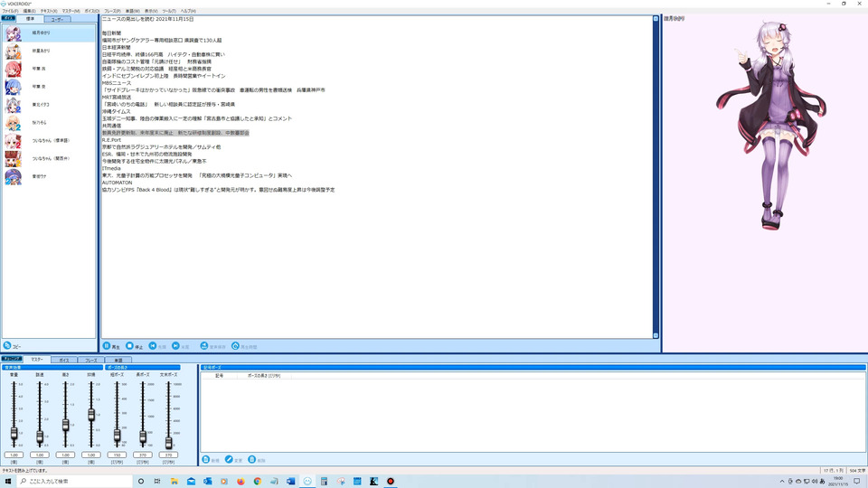The image size is (868, 488).
Task: Switch to the 単語 tuning tab
Action: (x=118, y=361)
